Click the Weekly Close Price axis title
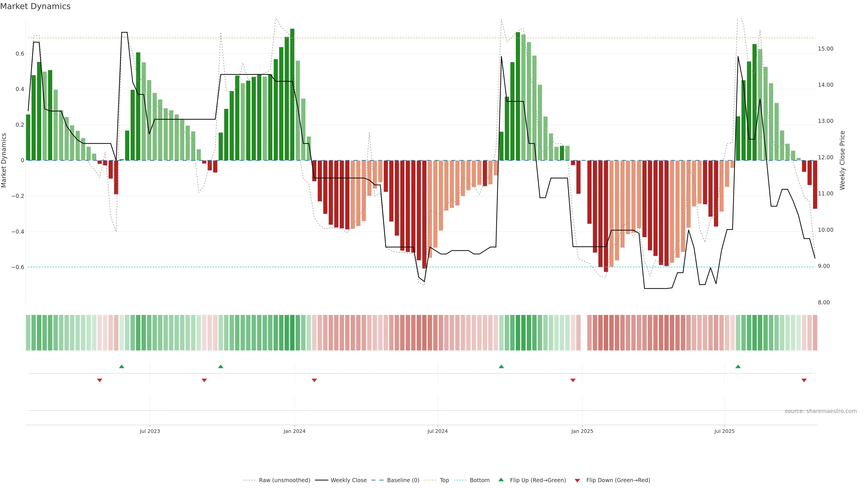This screenshot has height=488, width=868. click(x=842, y=160)
